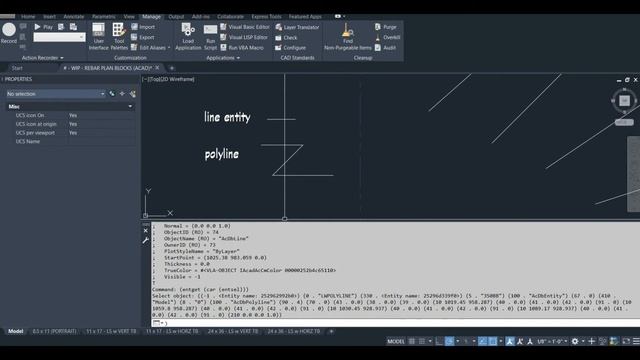The height and width of the screenshot is (360, 640).
Task: Open the No selection object dropdown
Action: [x=55, y=94]
